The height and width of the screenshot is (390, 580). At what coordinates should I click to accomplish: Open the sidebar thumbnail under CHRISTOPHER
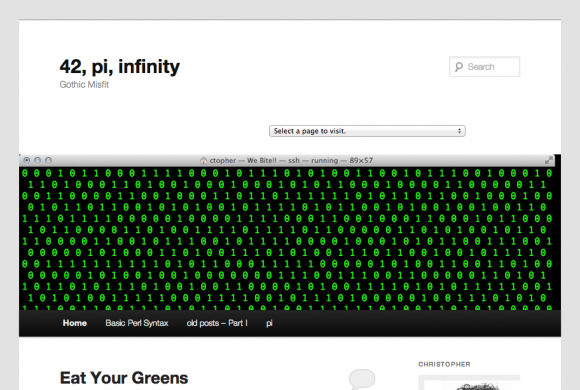coord(469,383)
